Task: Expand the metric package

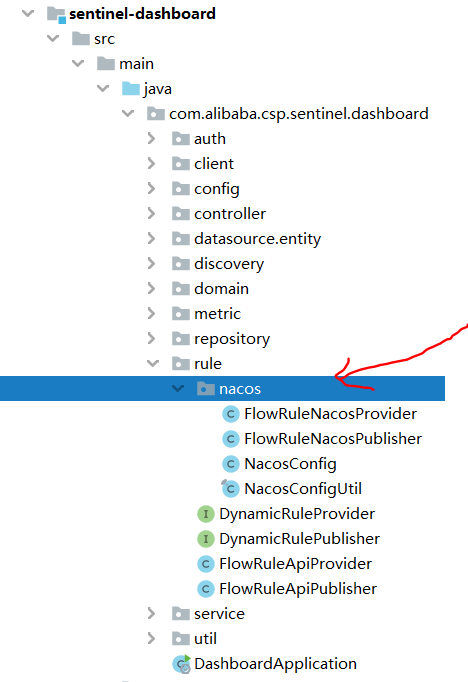Action: [151, 314]
